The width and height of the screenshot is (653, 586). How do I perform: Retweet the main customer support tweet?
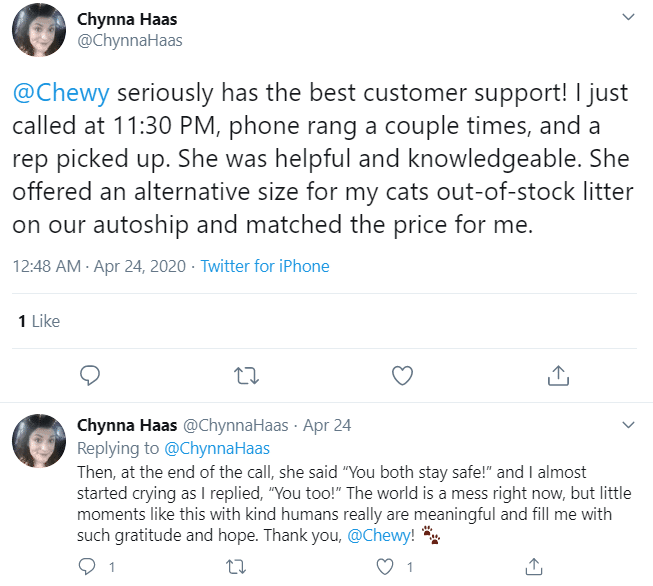(245, 376)
